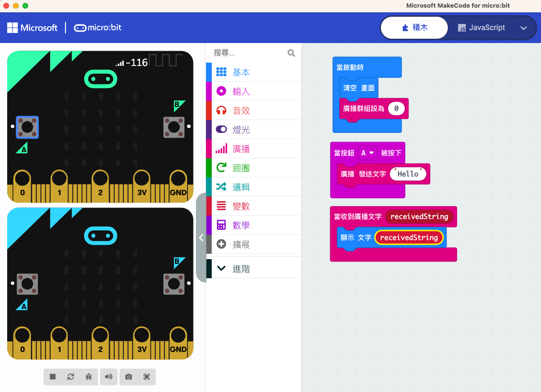Open the 基本 (Basic) block category
This screenshot has width=541, height=392.
[x=241, y=72]
